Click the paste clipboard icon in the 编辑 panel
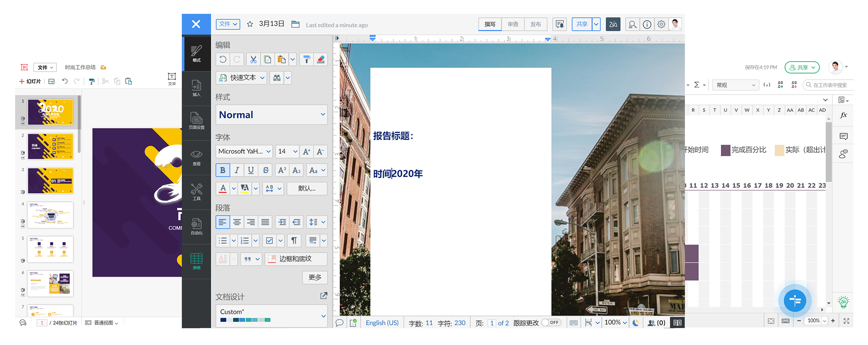The height and width of the screenshot is (345, 868). point(282,59)
